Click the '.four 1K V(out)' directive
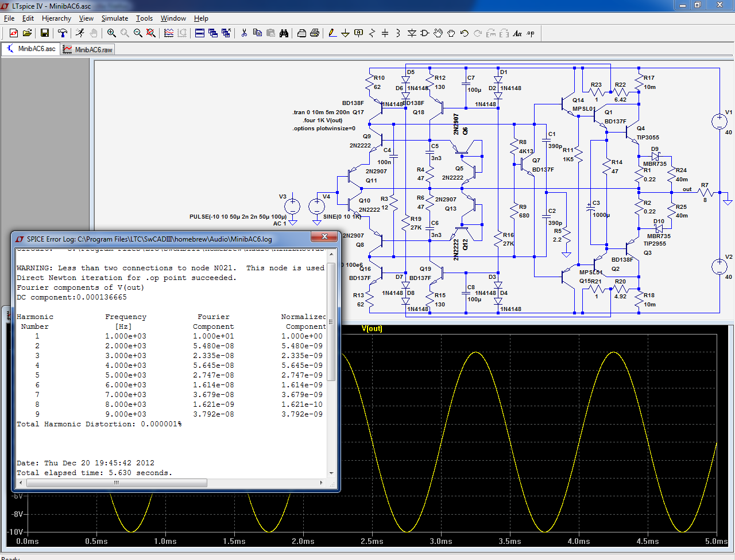The height and width of the screenshot is (560, 735). (x=323, y=120)
